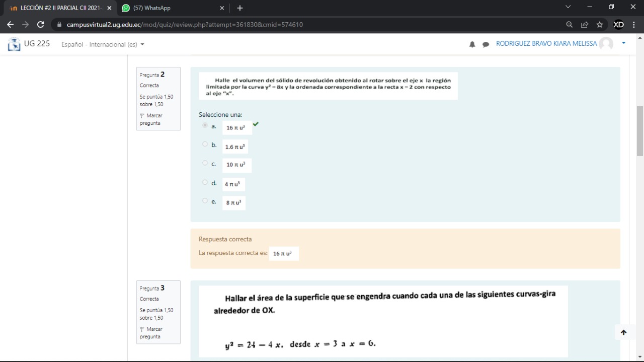Click 'Se puntúa 1,50 sobre 1,50' in Pregunta 2
The width and height of the screenshot is (644, 362).
(x=156, y=100)
